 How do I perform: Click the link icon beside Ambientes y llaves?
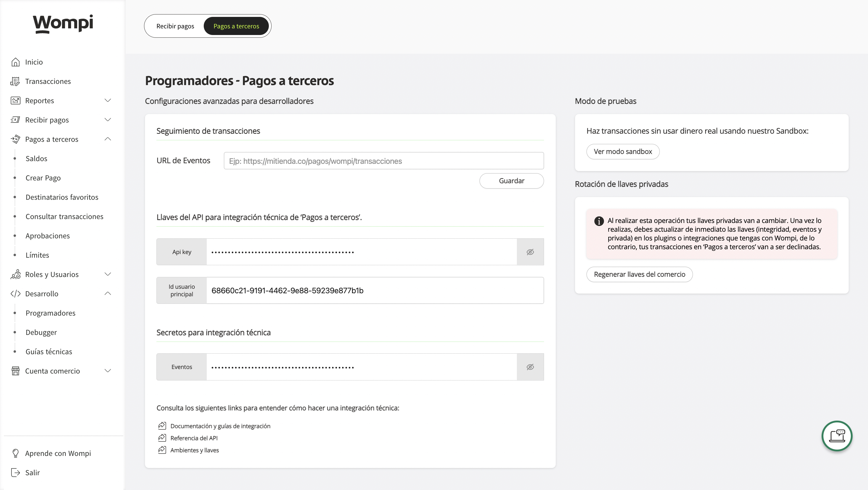(162, 450)
